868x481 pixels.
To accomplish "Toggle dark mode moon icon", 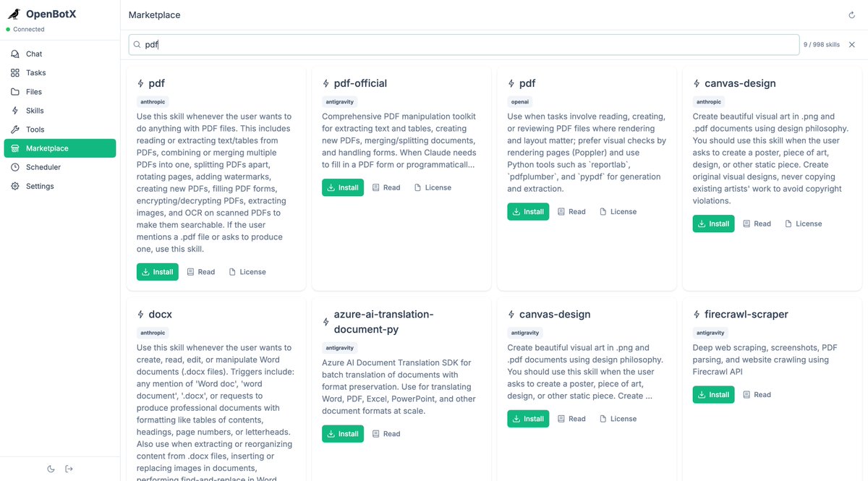I will [x=51, y=469].
